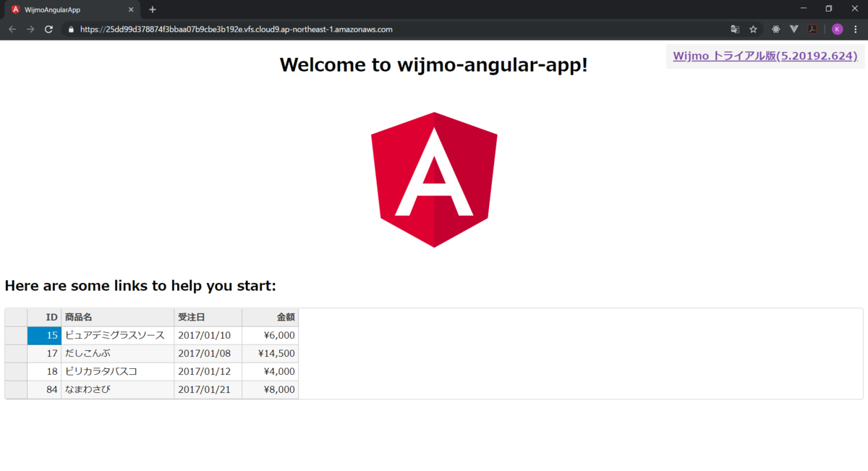Viewport: 868px width, 471px height.
Task: Go back using the browser back arrow
Action: tap(12, 30)
